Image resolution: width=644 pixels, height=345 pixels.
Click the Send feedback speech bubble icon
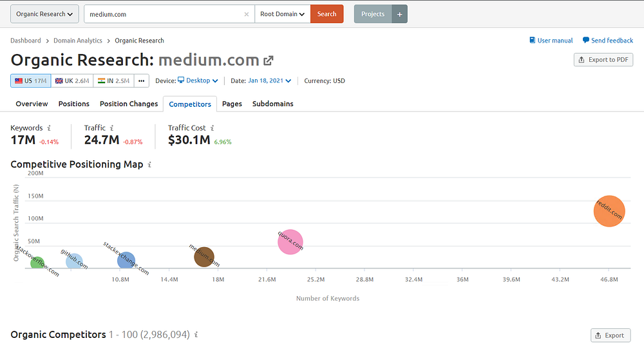[x=586, y=41]
